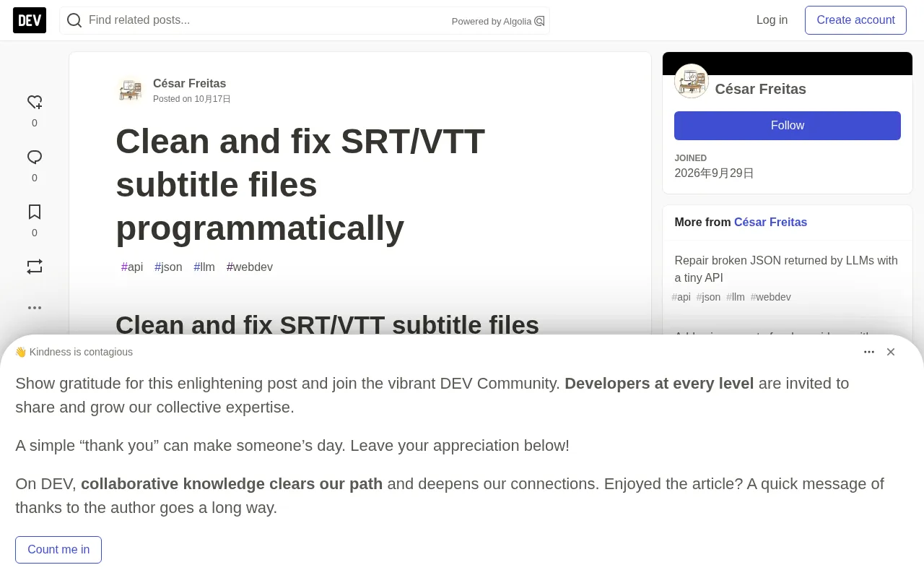Open author name link under post header
The image size is (924, 578).
pyautogui.click(x=189, y=83)
